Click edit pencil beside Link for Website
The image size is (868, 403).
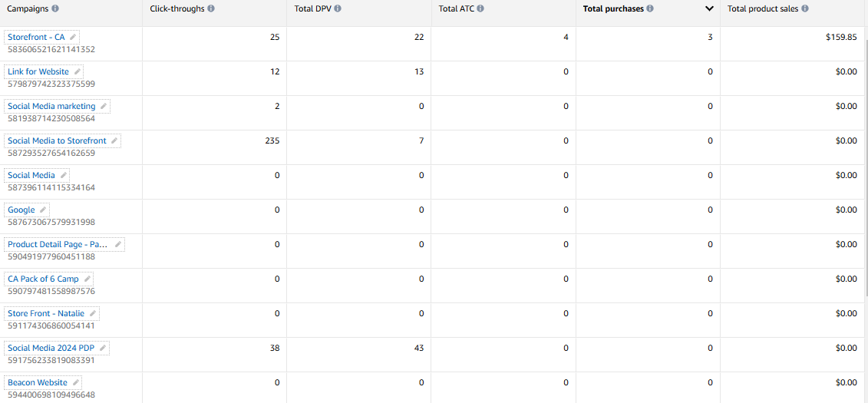pos(78,71)
